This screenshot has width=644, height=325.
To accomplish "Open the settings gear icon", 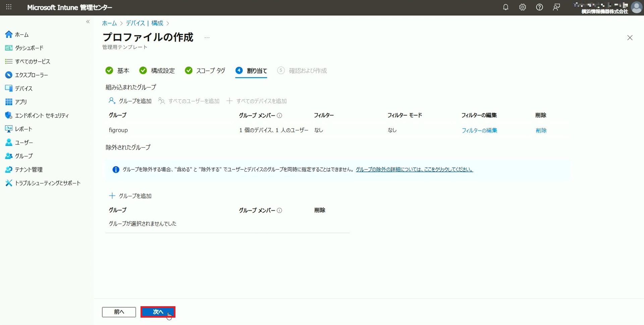I will 522,7.
